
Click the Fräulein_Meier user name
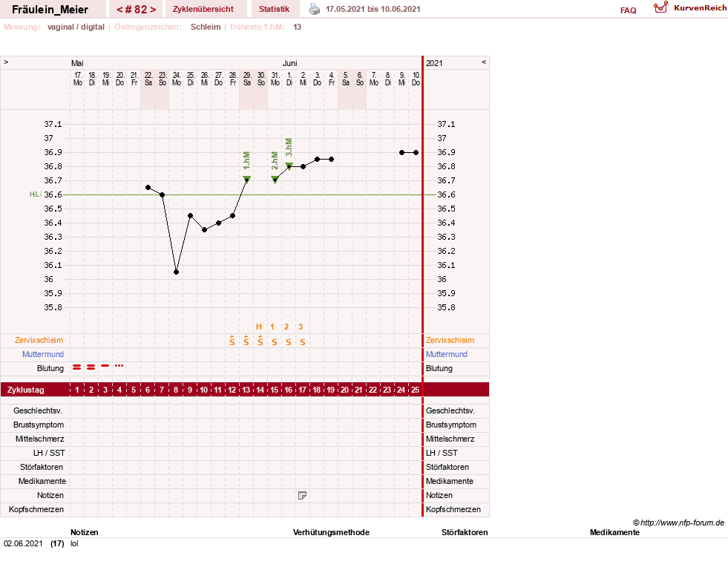click(x=50, y=10)
